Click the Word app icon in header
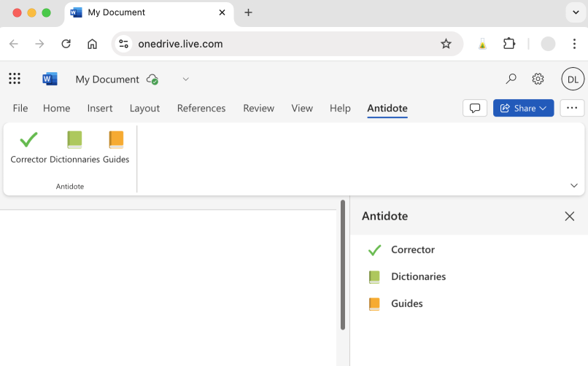Viewport: 588px width, 366px height. pos(50,79)
